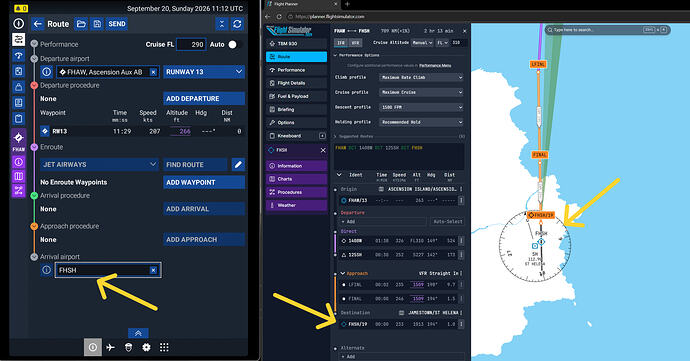The image size is (690, 361).
Task: Open the FL units dropdown
Action: [442, 43]
